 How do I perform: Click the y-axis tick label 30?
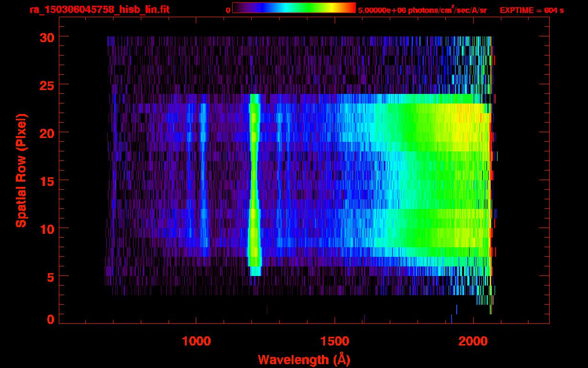[x=46, y=37]
